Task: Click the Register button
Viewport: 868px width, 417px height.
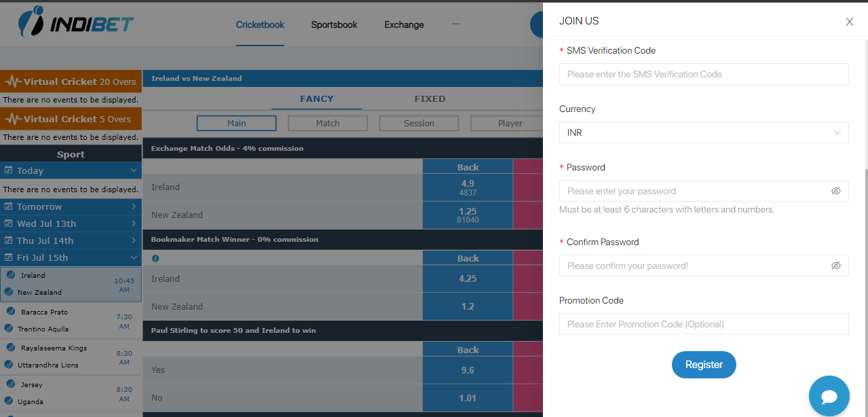Action: (x=704, y=365)
